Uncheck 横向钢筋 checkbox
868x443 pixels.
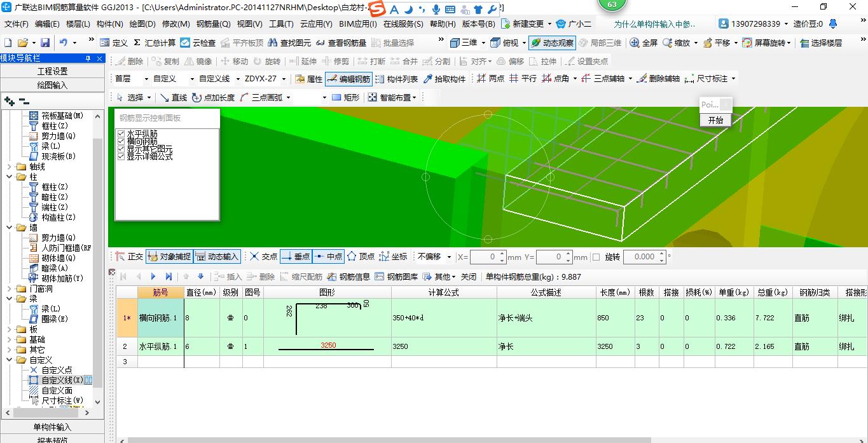coord(121,141)
